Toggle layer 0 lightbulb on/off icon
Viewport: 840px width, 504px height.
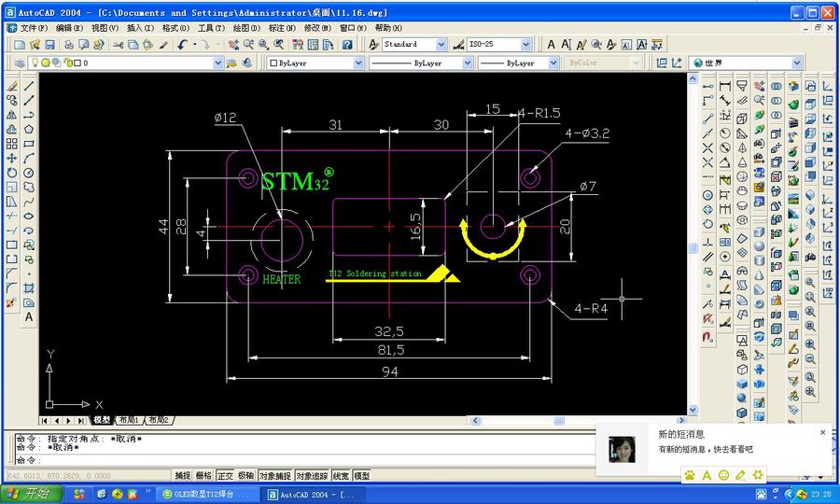point(35,63)
